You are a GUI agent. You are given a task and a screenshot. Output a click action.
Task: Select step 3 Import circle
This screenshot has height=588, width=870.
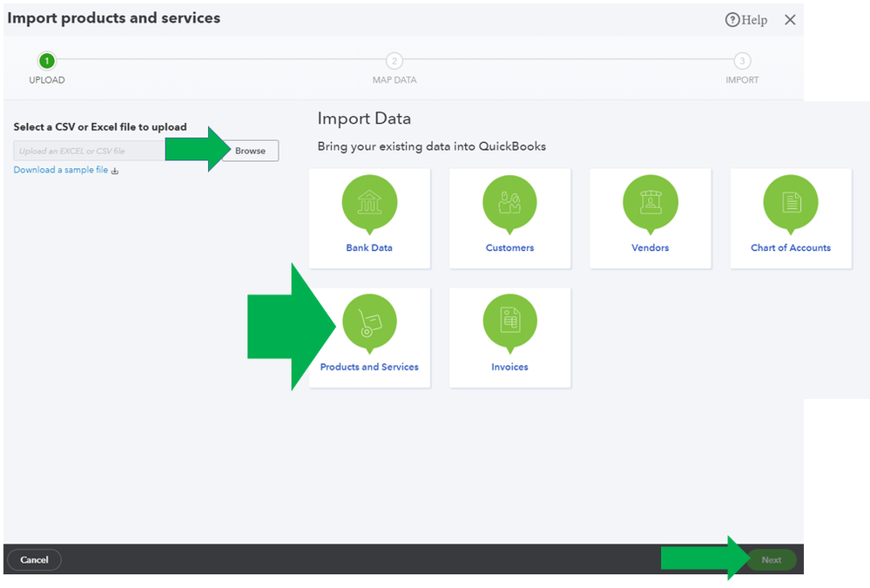742,61
